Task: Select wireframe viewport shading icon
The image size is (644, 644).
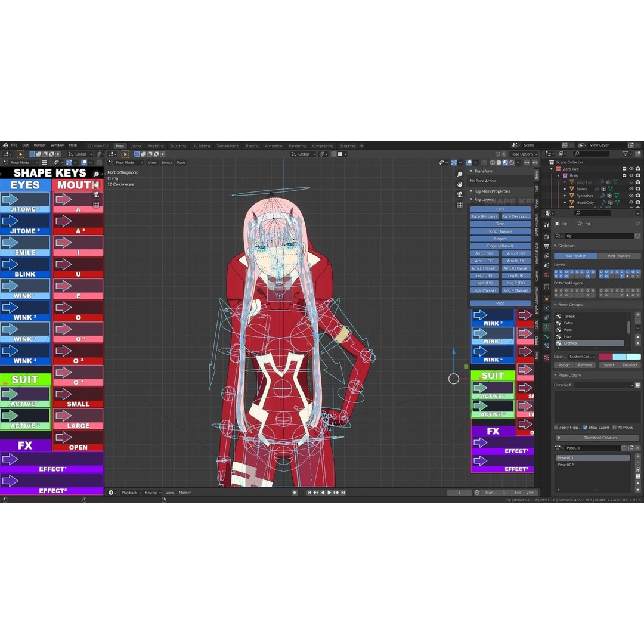Action: [492, 163]
